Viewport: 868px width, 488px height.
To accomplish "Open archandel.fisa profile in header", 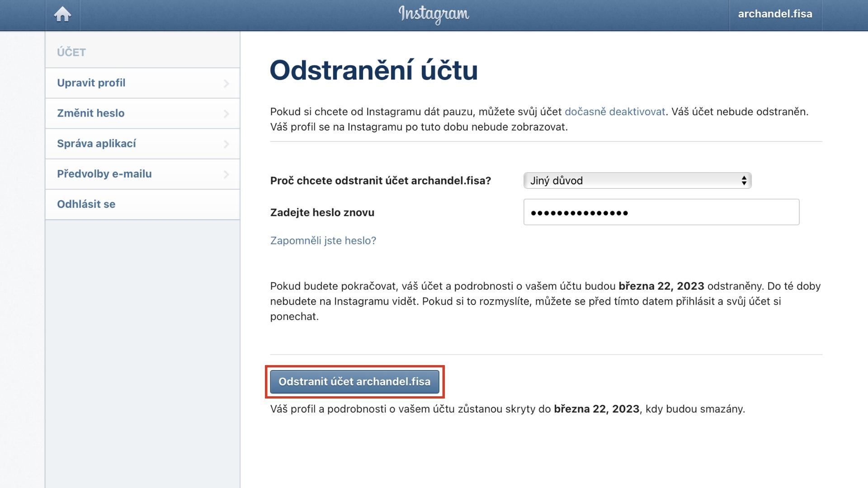I will pyautogui.click(x=775, y=14).
